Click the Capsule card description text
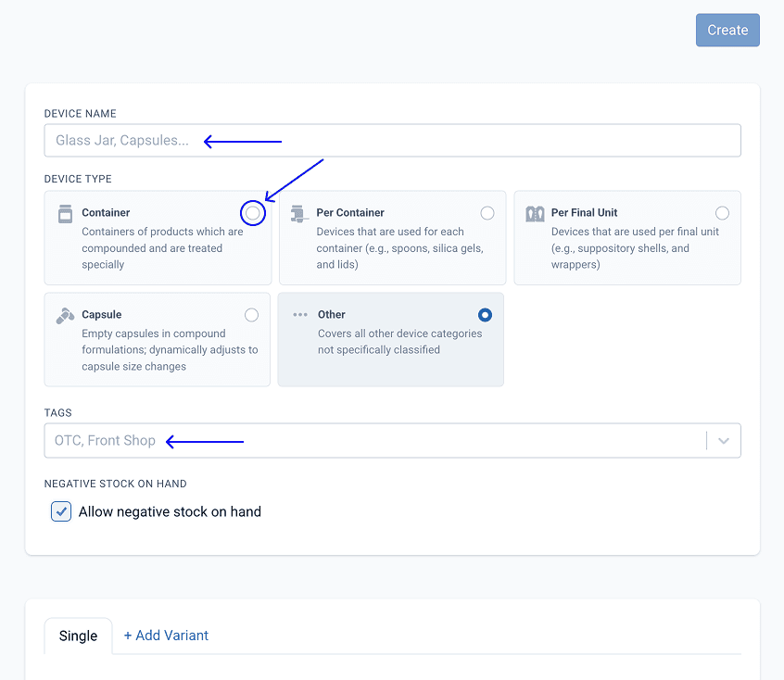The image size is (784, 680). (170, 350)
